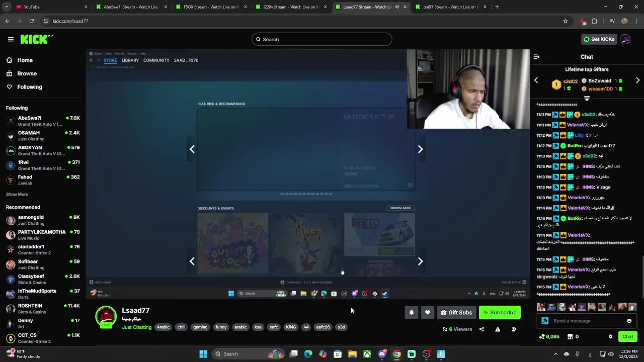
Task: Open Xbox app from taskbar
Action: [368, 354]
